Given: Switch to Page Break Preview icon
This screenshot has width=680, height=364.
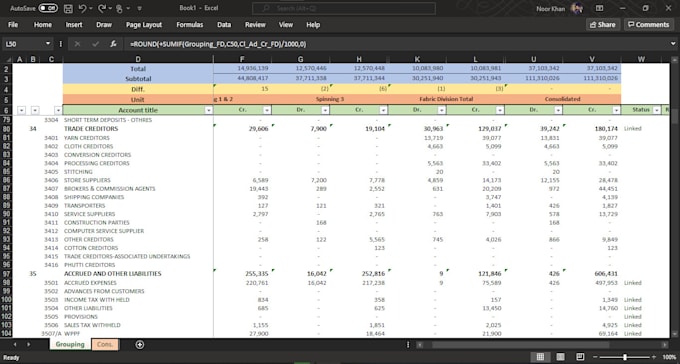Looking at the screenshot, I should 580,357.
